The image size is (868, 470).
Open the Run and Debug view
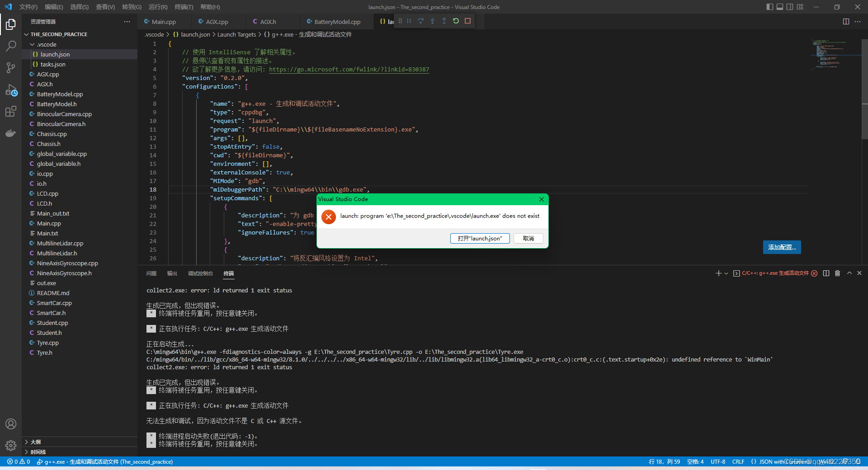(11, 90)
